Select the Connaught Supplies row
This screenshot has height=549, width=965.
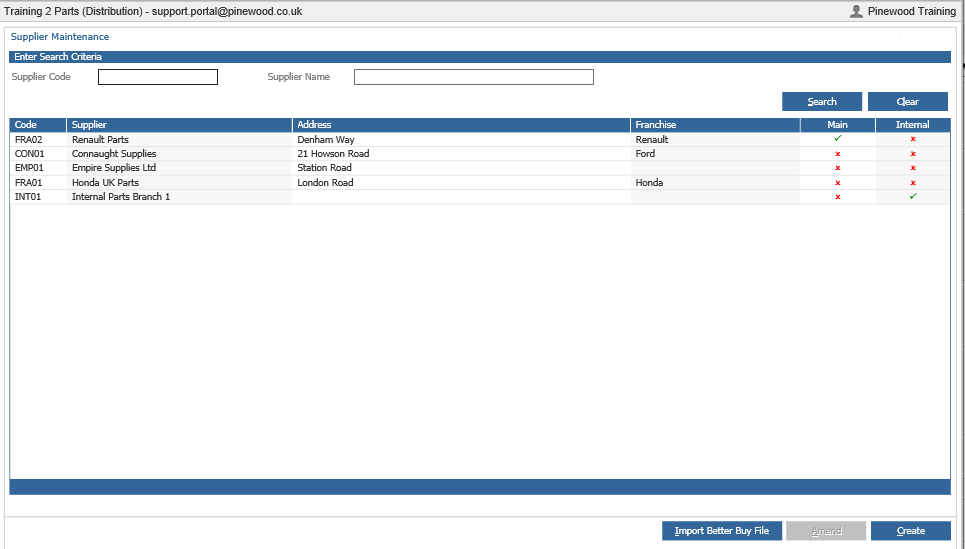[480, 154]
